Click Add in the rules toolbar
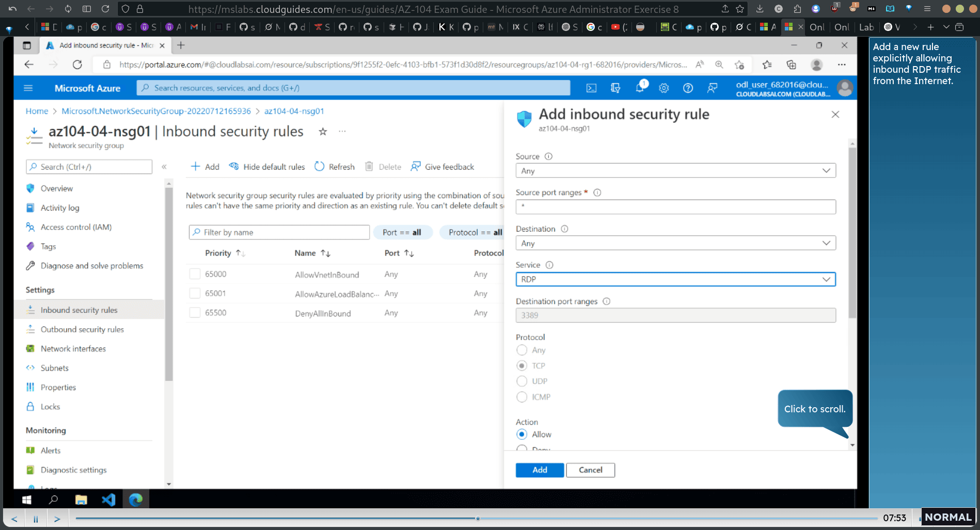Viewport: 980px width, 530px height. 205,167
